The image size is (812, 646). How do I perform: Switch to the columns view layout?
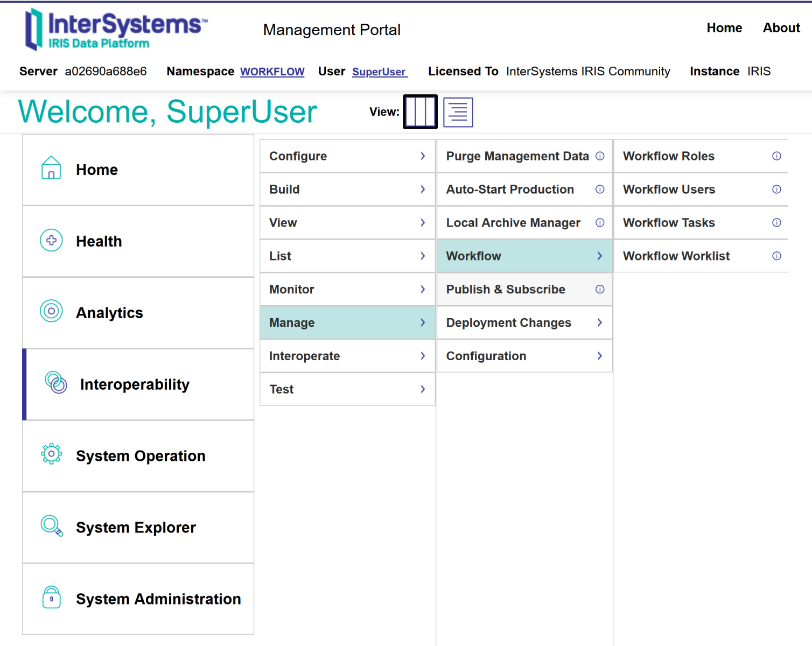(x=420, y=111)
